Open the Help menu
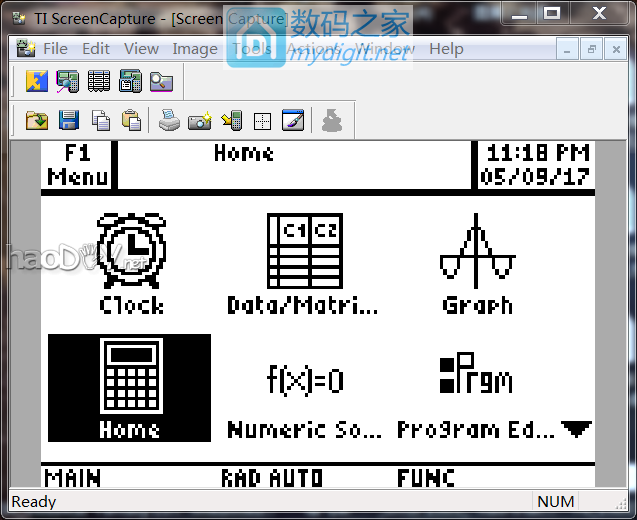Screen dimensions: 637x520 (x=446, y=49)
